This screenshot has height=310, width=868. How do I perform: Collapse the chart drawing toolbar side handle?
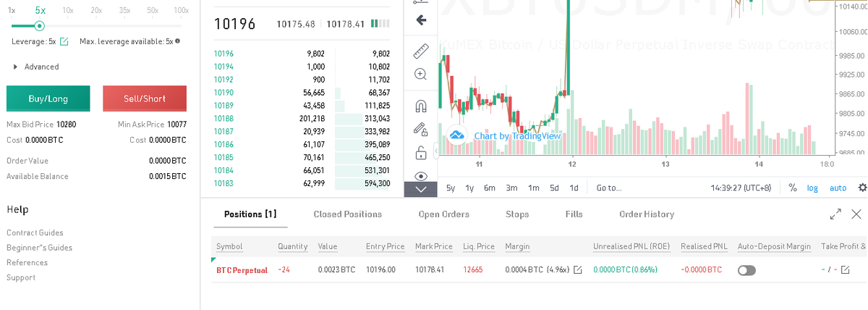(x=436, y=151)
